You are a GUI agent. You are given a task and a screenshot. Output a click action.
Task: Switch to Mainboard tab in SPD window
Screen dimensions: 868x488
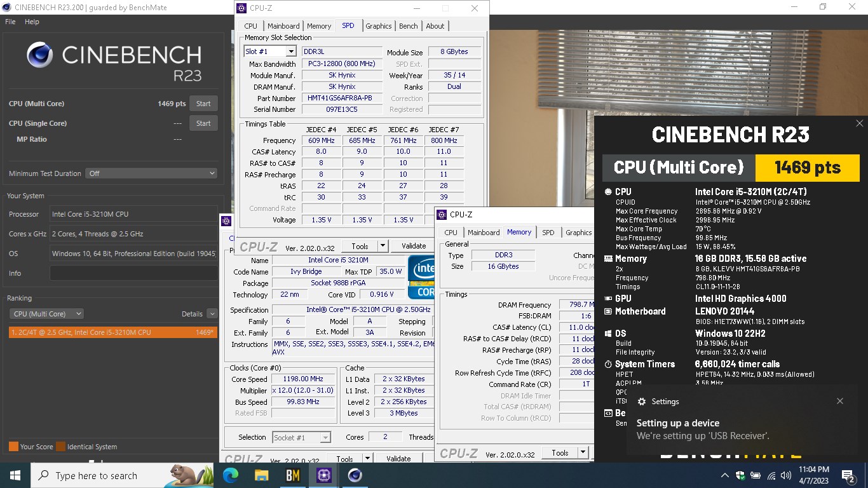tap(283, 26)
